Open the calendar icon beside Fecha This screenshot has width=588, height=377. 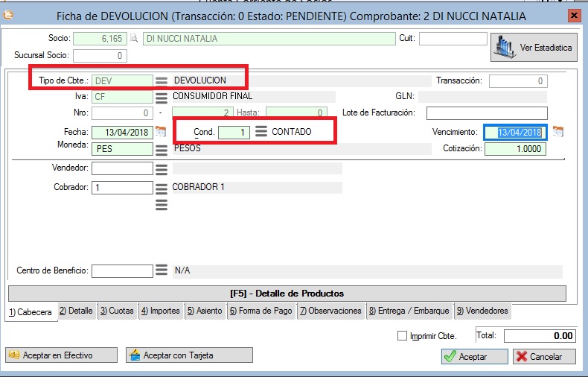pyautogui.click(x=160, y=132)
